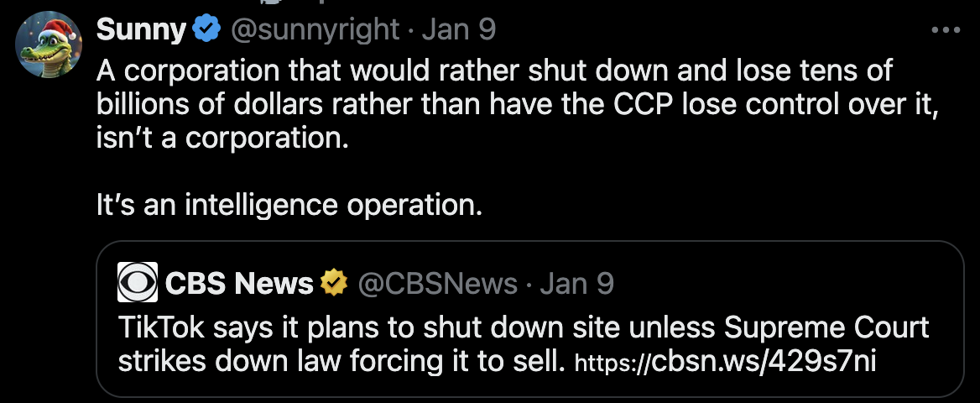Click the @CBSNews handle
Screen dimensions: 980x403
(438, 284)
